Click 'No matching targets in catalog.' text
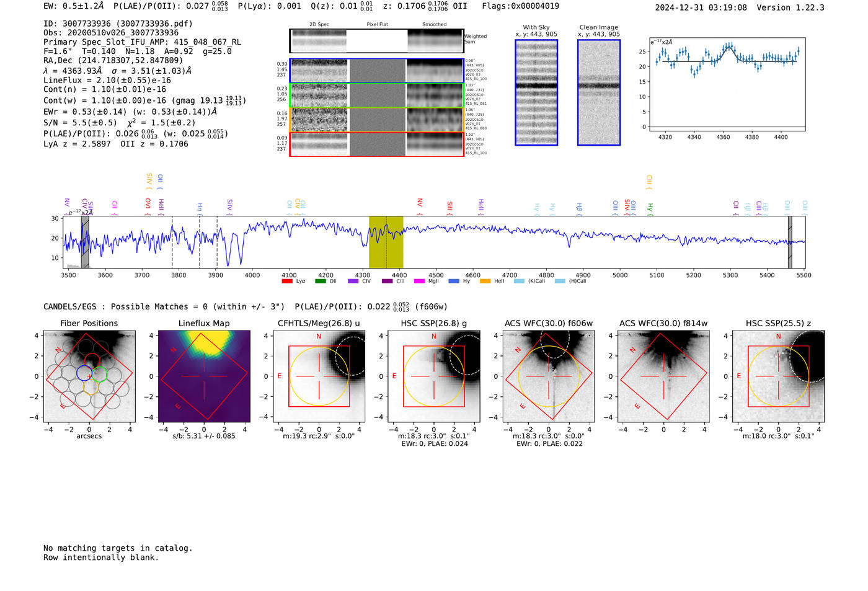 118,548
